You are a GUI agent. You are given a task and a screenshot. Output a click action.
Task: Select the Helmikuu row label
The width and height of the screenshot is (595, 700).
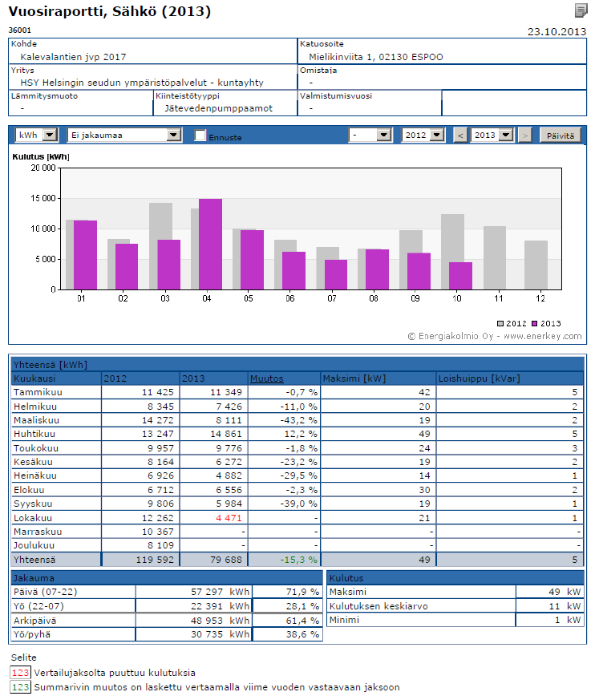point(35,407)
